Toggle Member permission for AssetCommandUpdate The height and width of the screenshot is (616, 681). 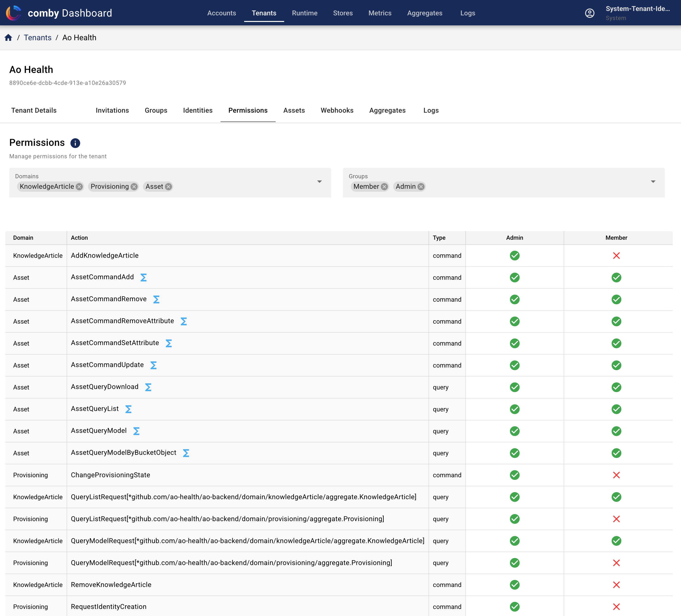[x=616, y=365]
